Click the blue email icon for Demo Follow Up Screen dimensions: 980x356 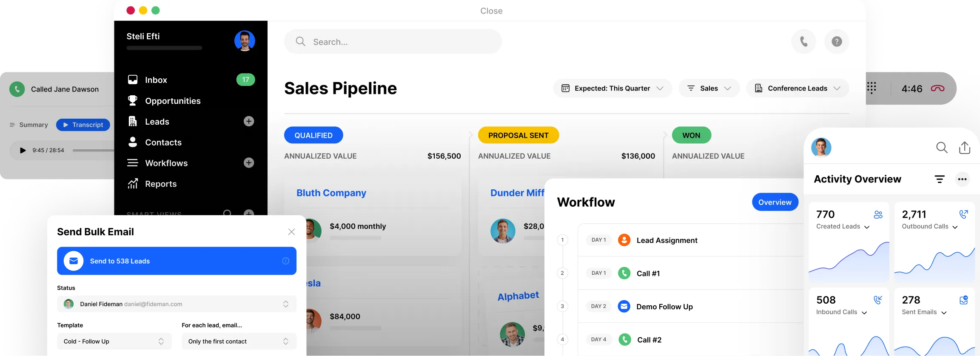[624, 306]
